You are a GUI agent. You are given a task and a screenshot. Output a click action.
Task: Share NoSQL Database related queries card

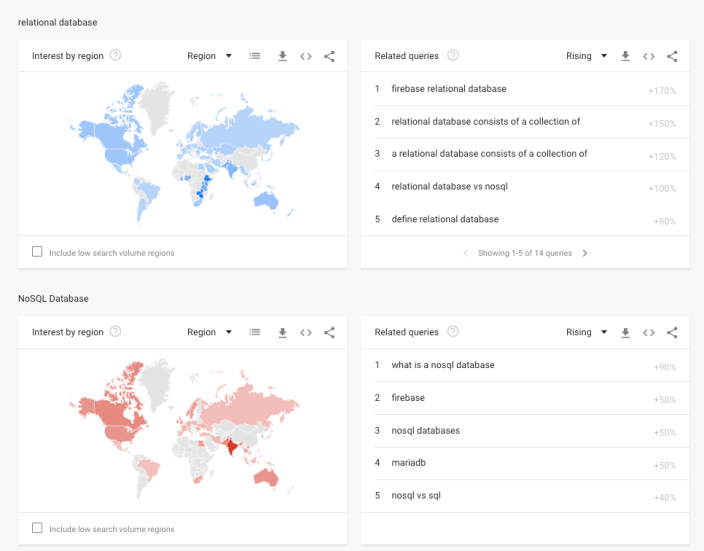tap(672, 332)
